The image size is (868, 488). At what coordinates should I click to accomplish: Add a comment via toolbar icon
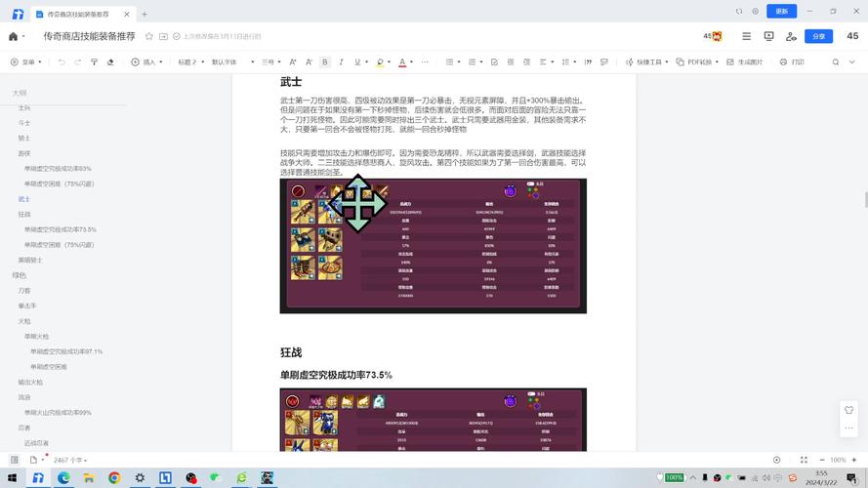point(604,61)
